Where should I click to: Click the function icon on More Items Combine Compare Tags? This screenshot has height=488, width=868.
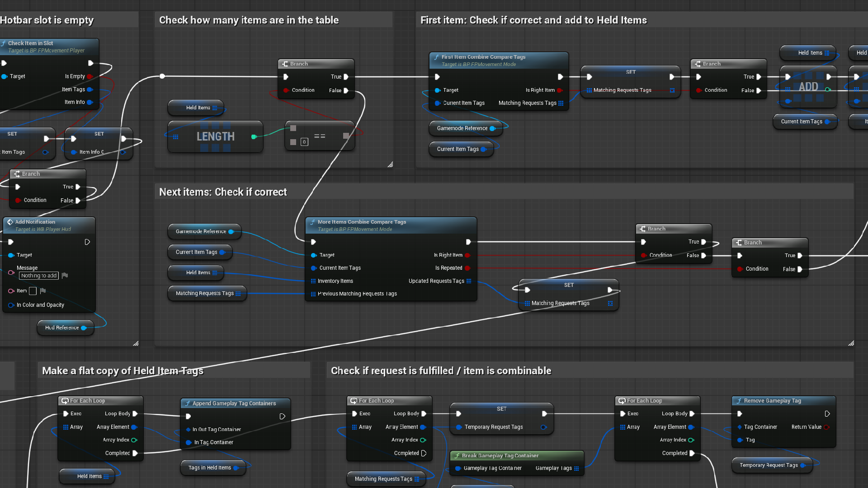(312, 222)
